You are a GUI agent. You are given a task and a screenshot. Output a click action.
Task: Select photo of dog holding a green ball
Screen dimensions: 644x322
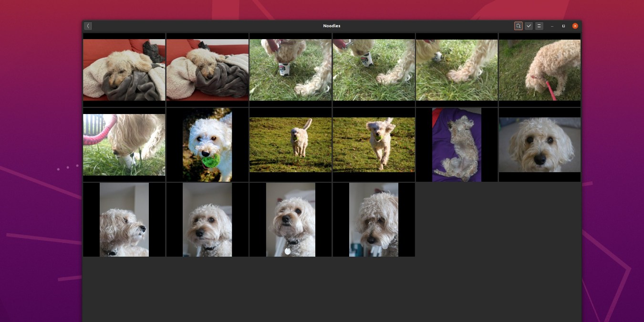click(x=208, y=145)
